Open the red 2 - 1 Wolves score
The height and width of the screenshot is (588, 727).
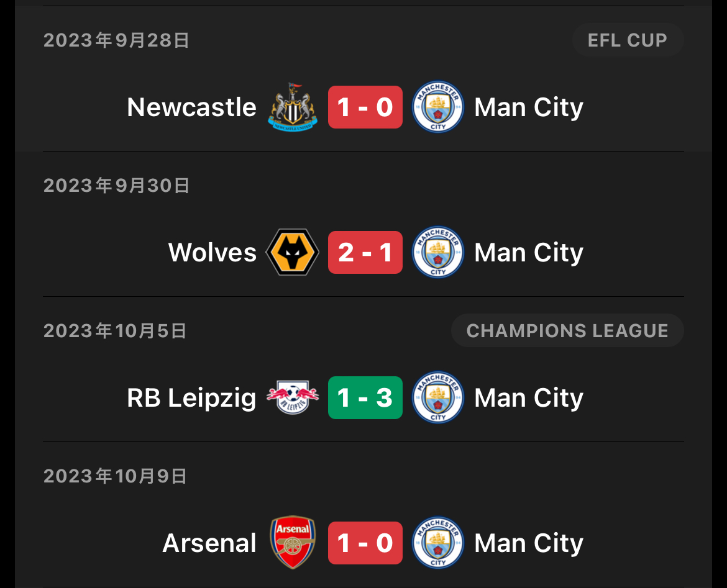pos(365,252)
